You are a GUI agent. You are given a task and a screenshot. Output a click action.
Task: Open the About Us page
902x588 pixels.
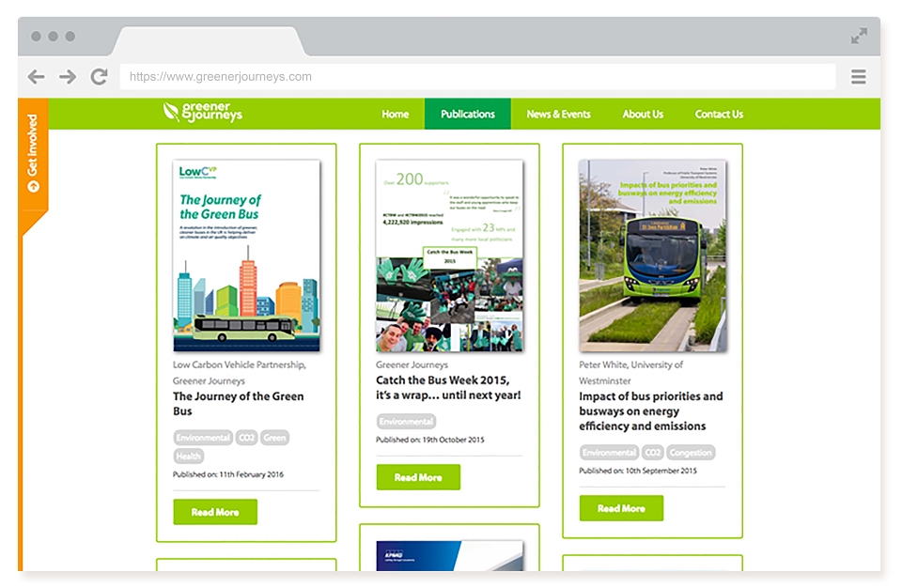(643, 114)
